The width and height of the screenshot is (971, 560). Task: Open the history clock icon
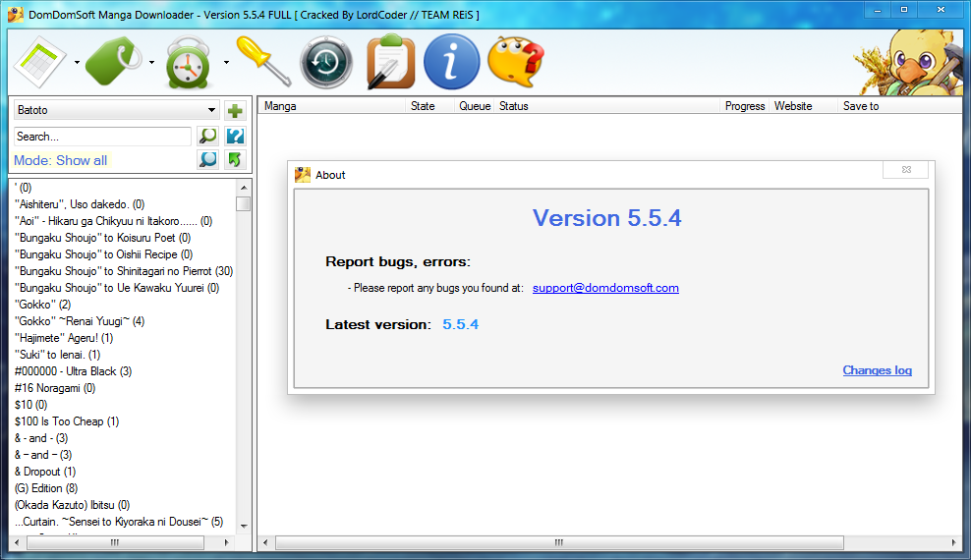pos(325,63)
